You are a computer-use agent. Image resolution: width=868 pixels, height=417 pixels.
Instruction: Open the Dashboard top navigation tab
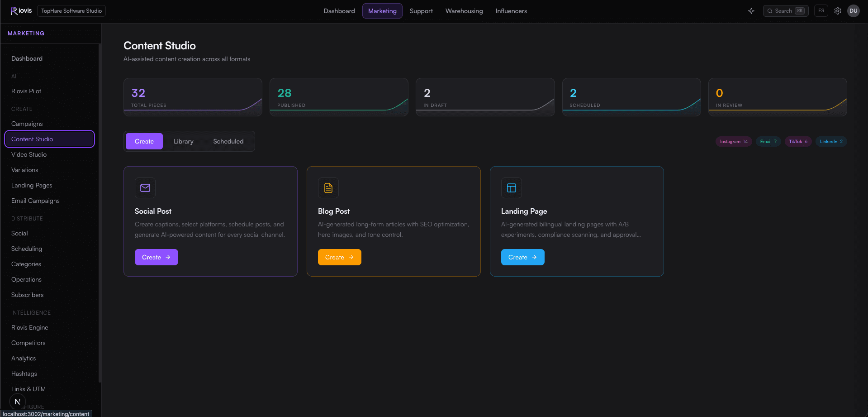pyautogui.click(x=339, y=11)
